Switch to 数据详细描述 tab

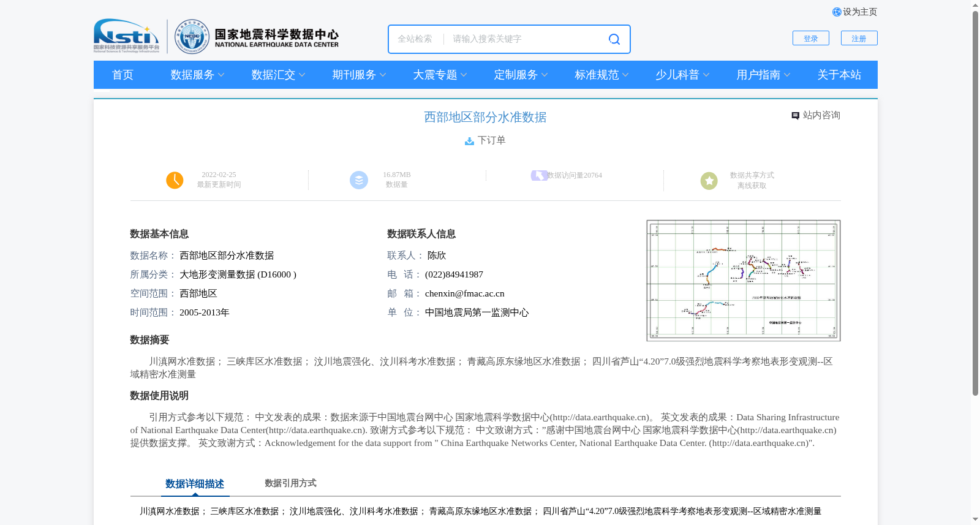pos(195,484)
